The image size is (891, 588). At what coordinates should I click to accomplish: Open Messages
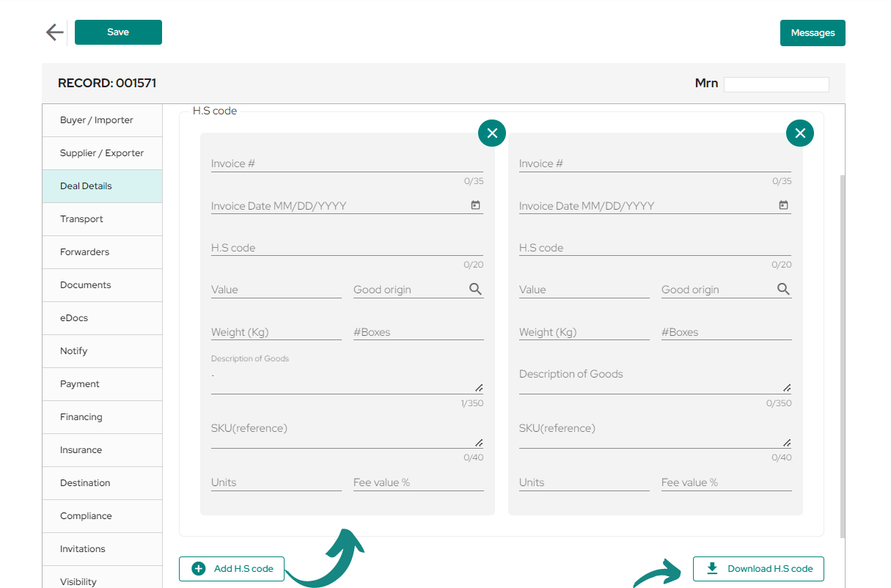[x=813, y=33]
